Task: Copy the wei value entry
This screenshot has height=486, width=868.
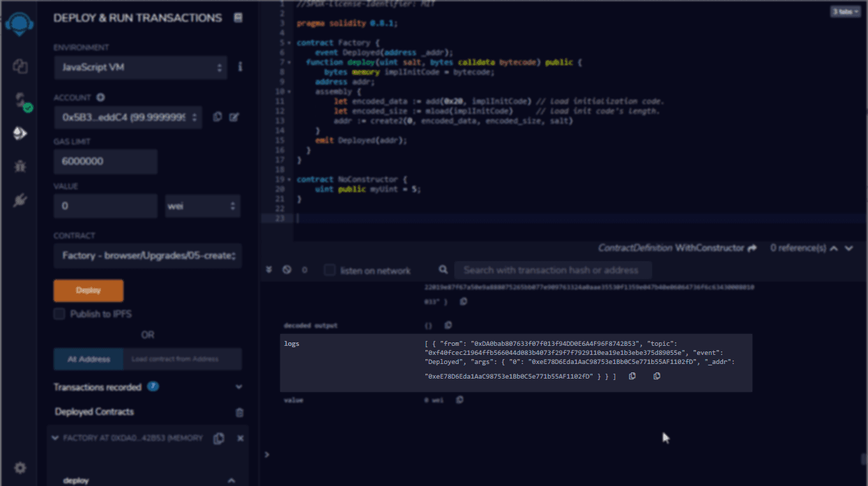Action: point(459,400)
